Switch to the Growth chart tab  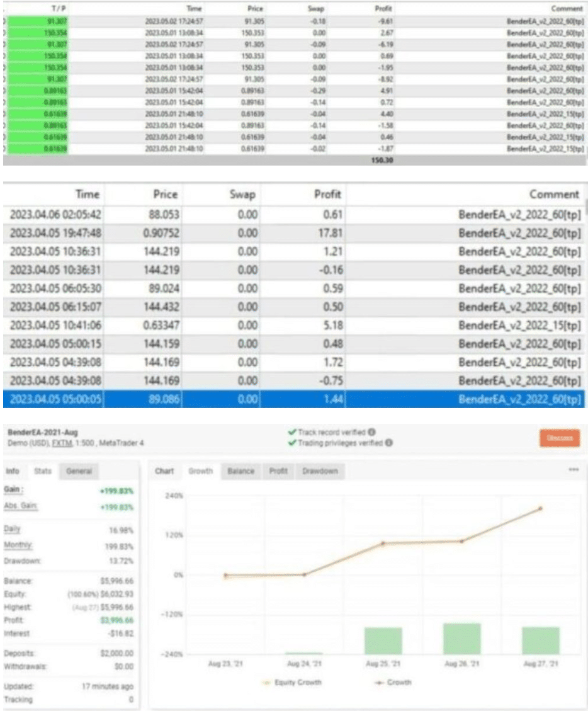tap(201, 471)
